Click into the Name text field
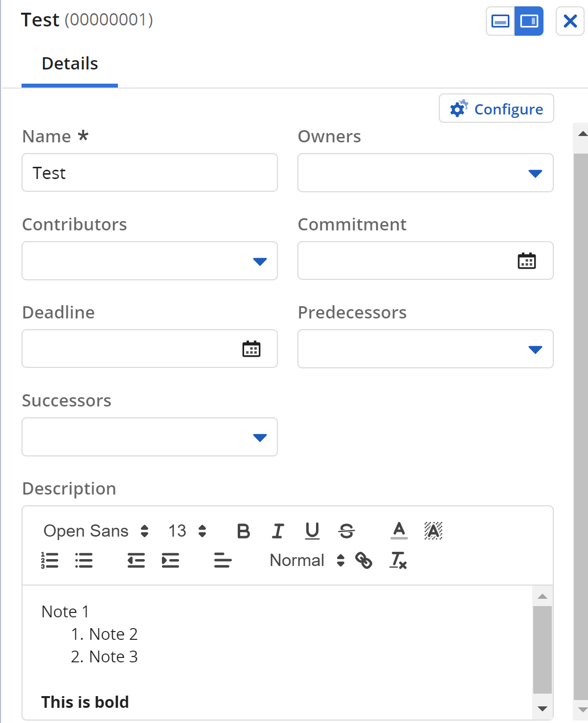 [x=150, y=173]
